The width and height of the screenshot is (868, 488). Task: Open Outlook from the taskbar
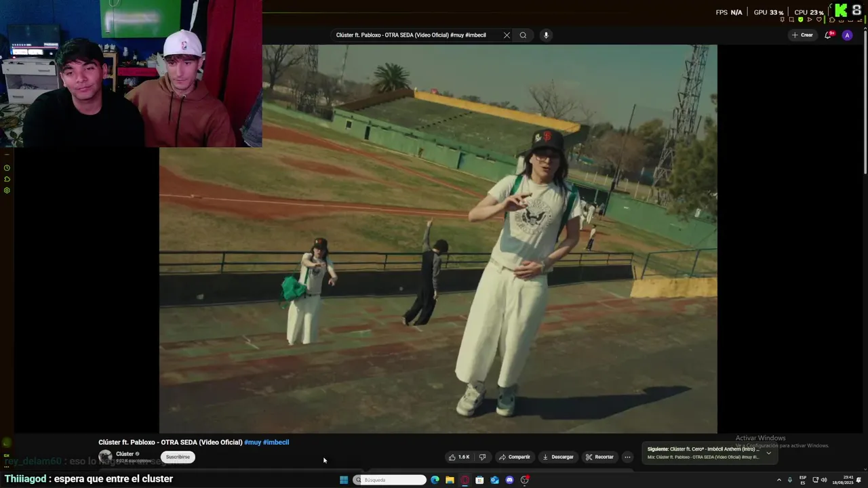point(494,480)
